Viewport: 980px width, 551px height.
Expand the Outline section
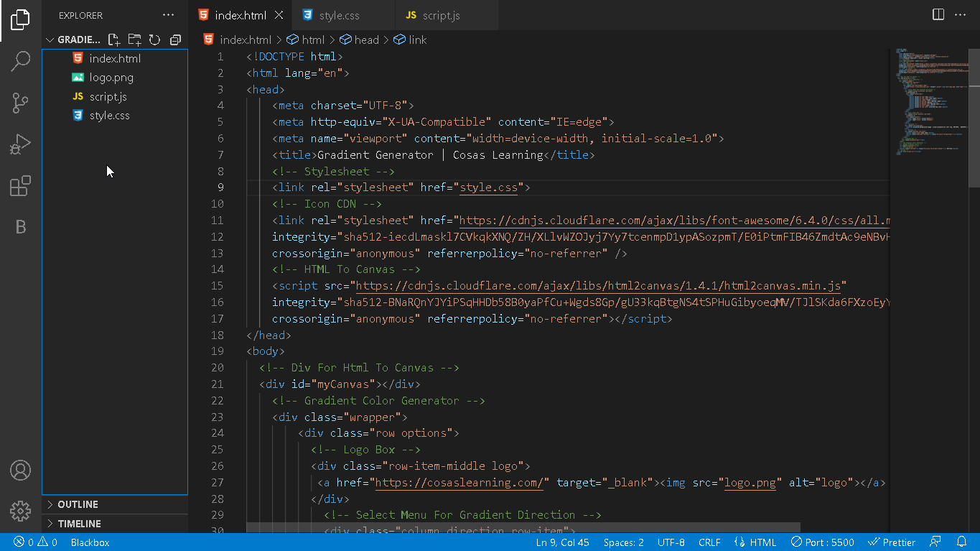coord(78,504)
